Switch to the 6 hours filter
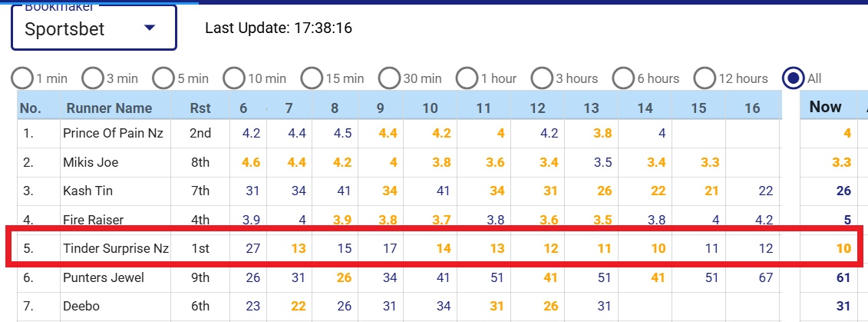Viewport: 868px width, 322px height. [624, 78]
